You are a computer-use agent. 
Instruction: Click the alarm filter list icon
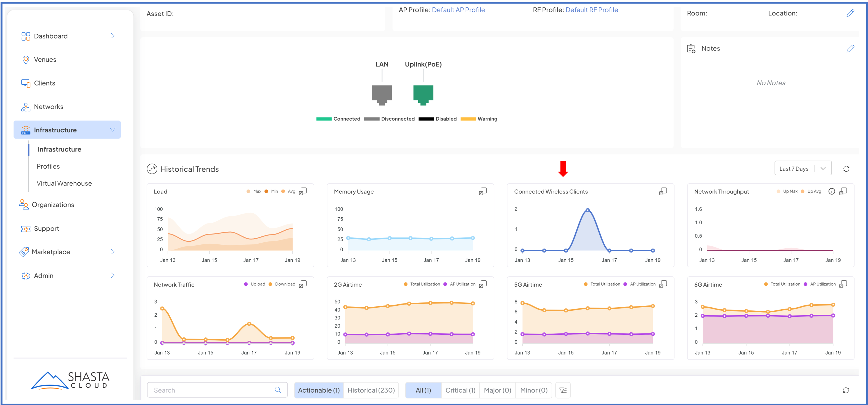563,390
